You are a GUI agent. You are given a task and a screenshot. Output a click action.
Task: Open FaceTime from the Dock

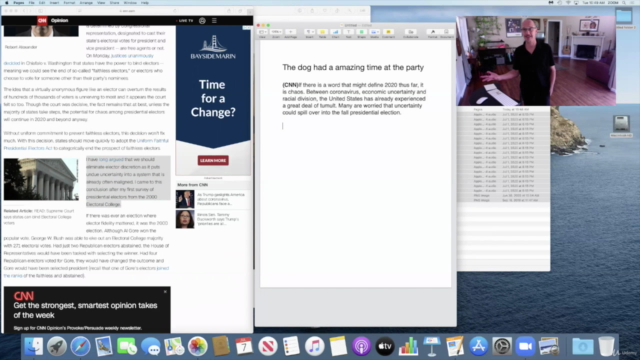click(x=127, y=347)
